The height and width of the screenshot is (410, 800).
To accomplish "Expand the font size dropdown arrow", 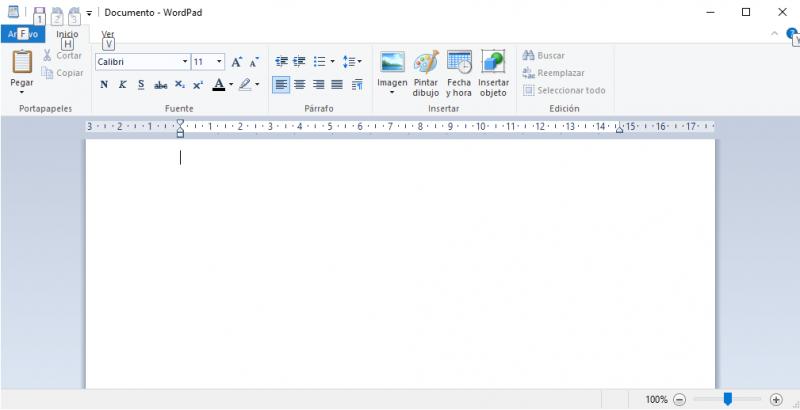I will pos(219,62).
